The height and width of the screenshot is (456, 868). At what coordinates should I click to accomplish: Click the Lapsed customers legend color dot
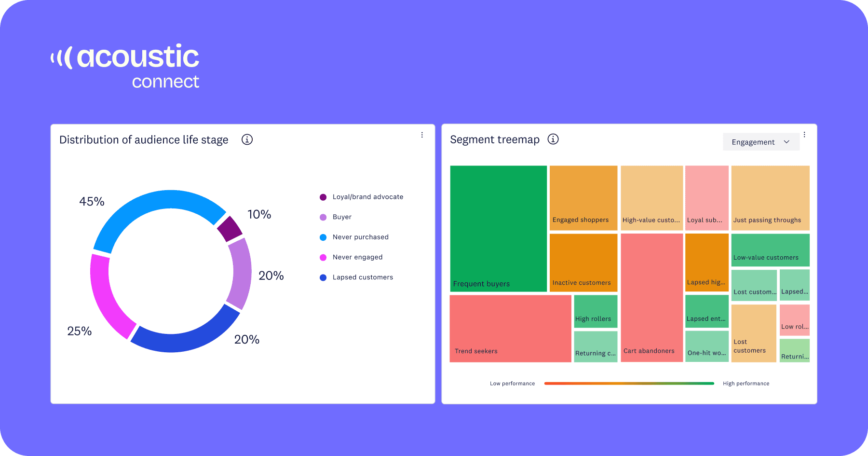point(323,277)
